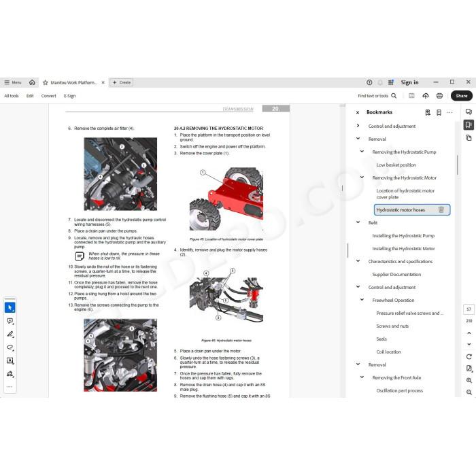
Task: Click the zoom in magnifier icon
Action: 469,380
